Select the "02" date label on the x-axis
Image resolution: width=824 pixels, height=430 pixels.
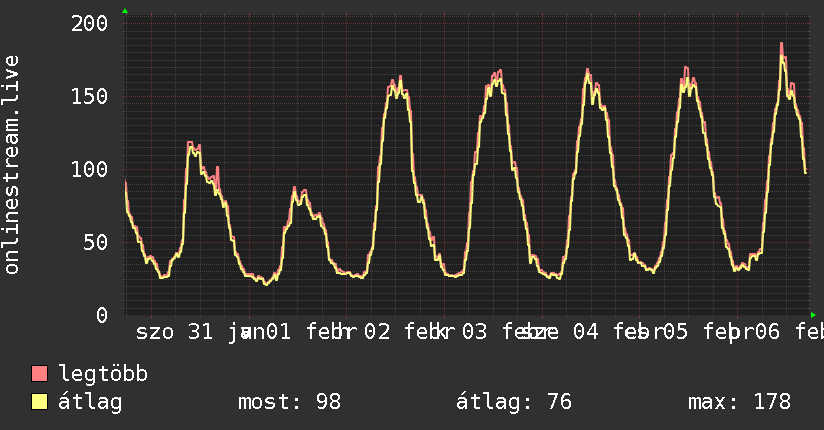377,332
